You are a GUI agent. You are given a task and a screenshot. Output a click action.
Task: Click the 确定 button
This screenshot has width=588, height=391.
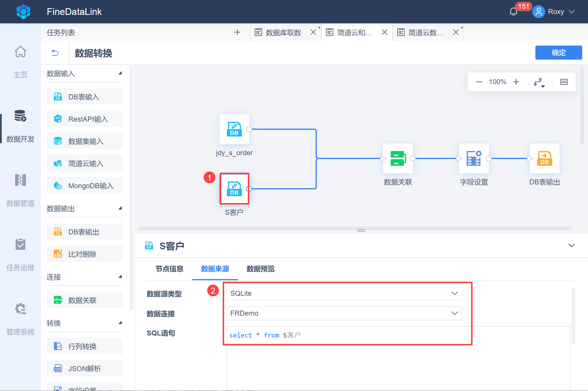click(x=558, y=53)
